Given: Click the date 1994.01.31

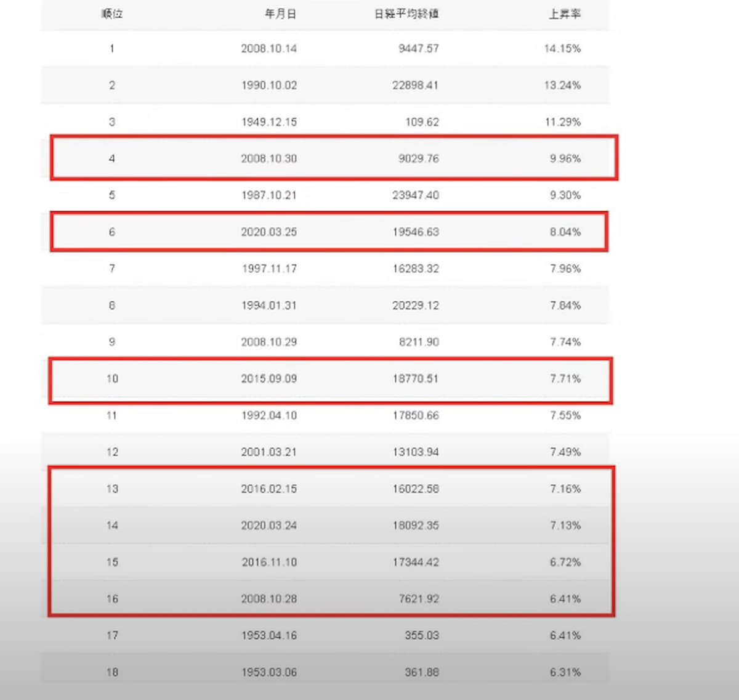Looking at the screenshot, I should coord(269,305).
